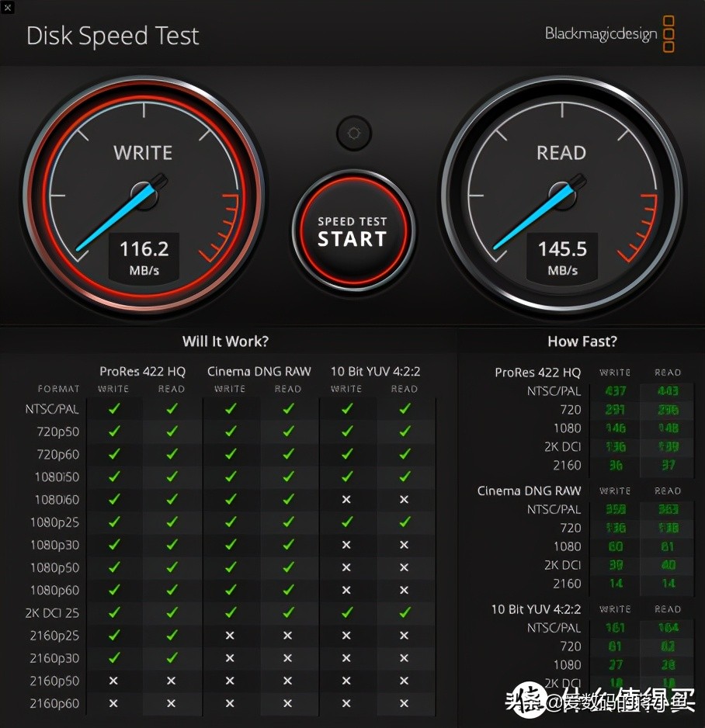Click ProRes 422 HQ read checkmark for 2160p30
705x728 pixels.
tap(172, 657)
